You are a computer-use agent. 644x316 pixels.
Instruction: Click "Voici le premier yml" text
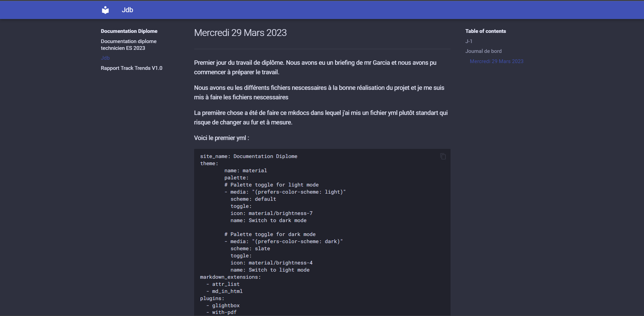coord(221,138)
